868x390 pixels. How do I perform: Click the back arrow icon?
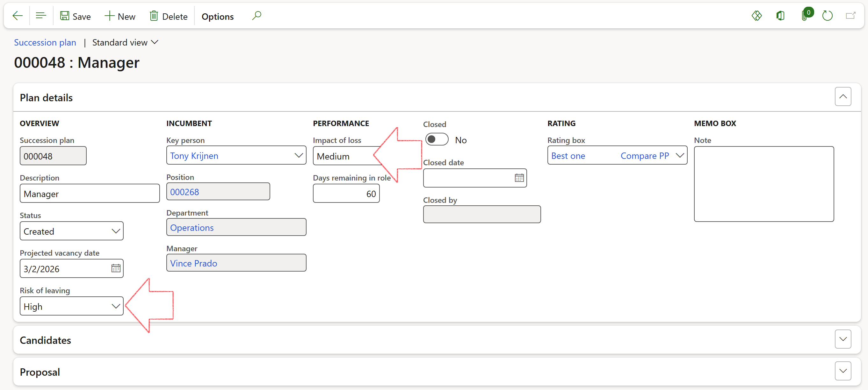[x=17, y=16]
